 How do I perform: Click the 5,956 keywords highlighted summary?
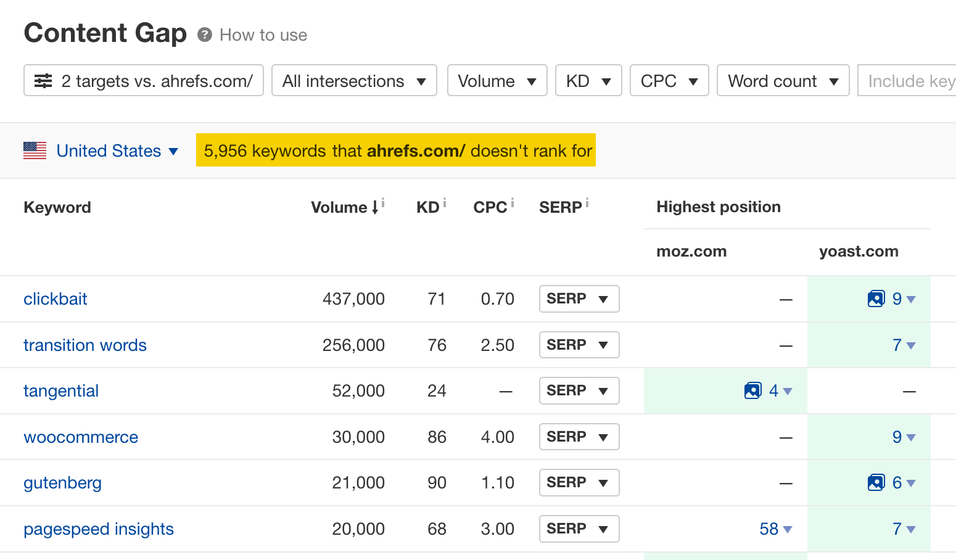396,150
